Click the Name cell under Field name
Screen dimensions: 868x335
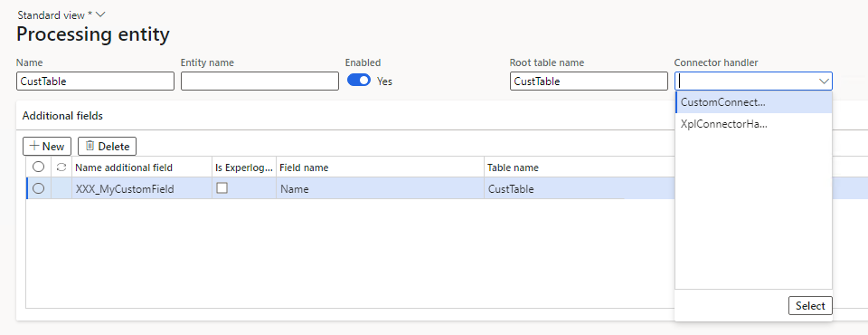coord(381,189)
